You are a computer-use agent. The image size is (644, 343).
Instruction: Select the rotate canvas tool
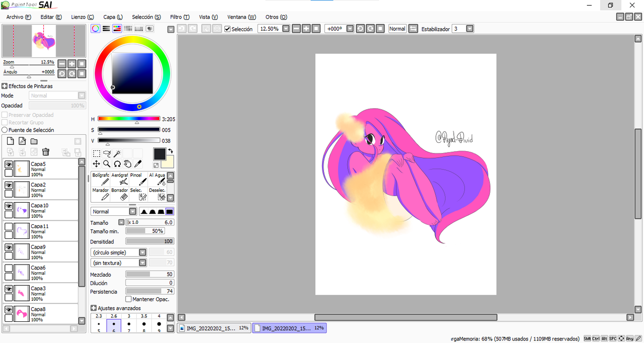coord(117,164)
